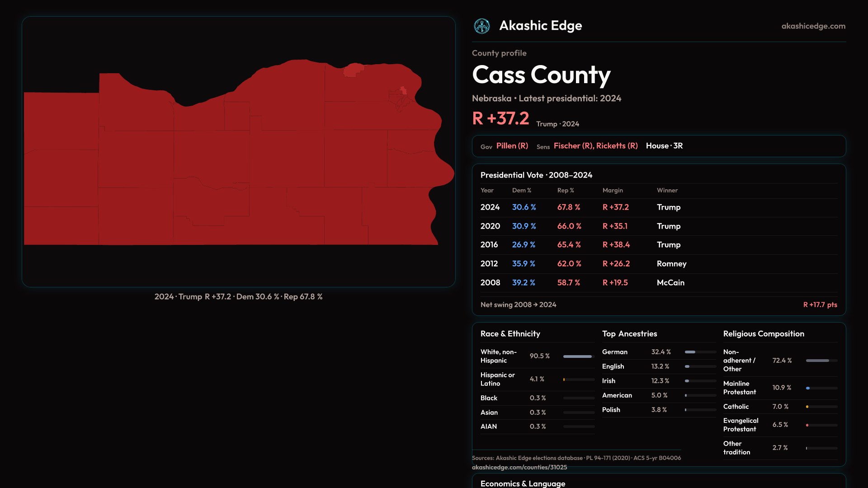
Task: Click the Net swing R +17.7 pts value
Action: coord(820,305)
